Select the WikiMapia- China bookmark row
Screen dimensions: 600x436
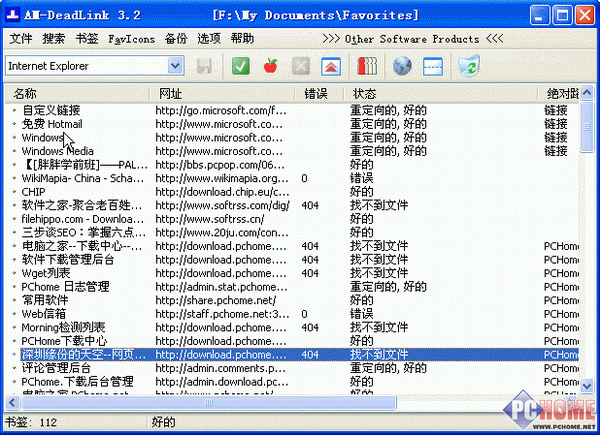click(x=292, y=178)
